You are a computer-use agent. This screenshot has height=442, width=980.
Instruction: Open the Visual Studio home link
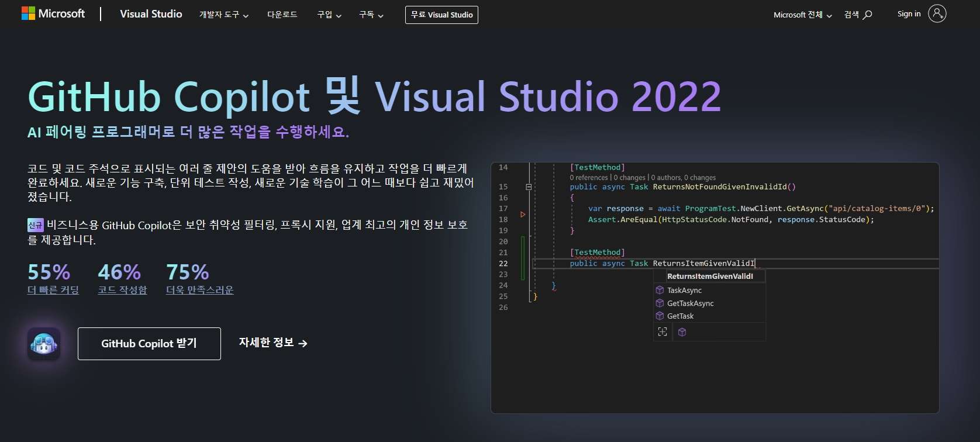pos(151,14)
